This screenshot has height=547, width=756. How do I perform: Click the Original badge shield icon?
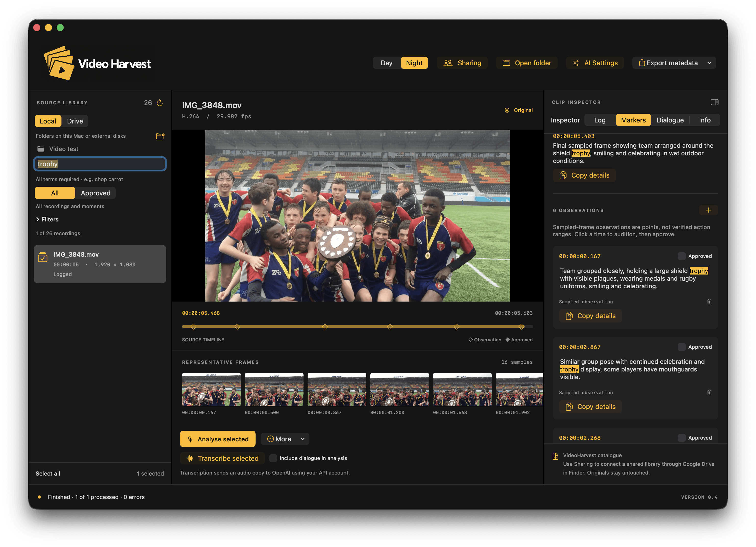coord(507,110)
